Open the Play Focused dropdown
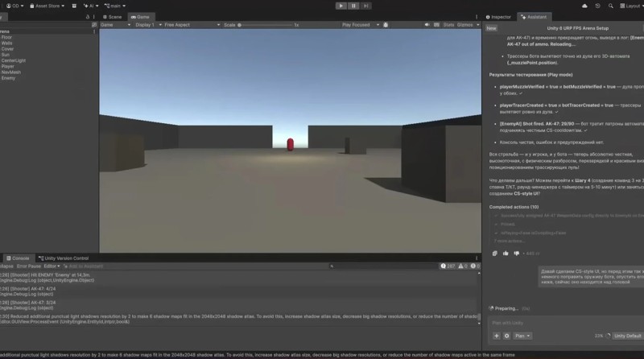644x359 pixels. coord(360,25)
